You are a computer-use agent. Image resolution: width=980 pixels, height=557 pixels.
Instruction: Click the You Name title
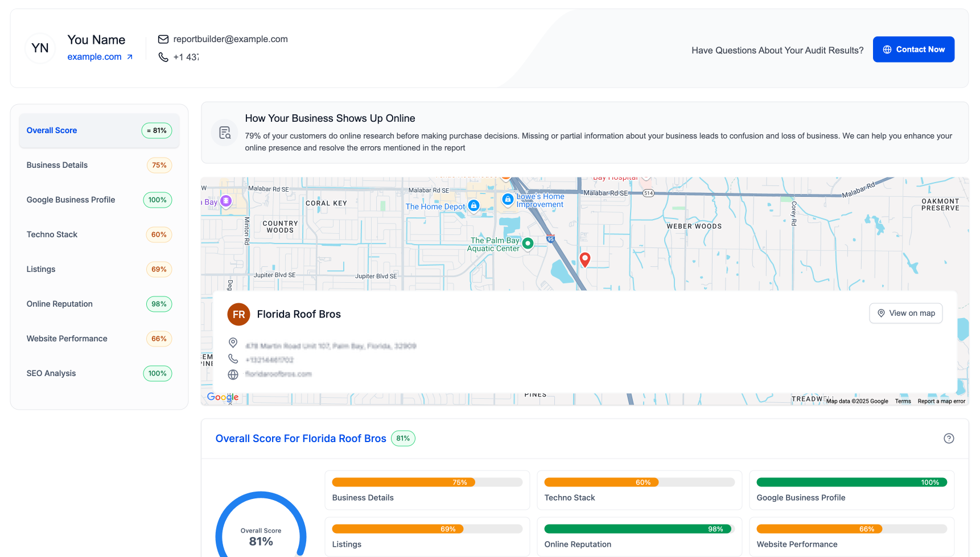point(96,40)
